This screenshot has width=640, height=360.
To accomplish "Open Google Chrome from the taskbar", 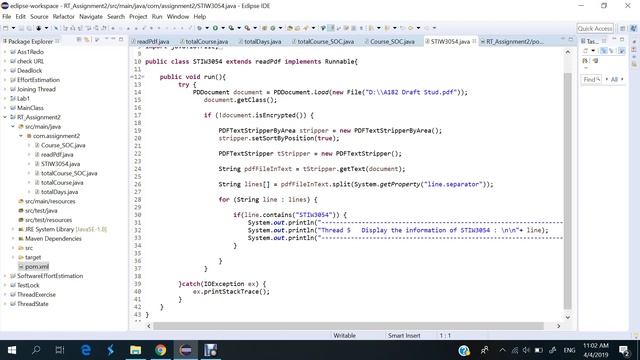I will coord(160,350).
